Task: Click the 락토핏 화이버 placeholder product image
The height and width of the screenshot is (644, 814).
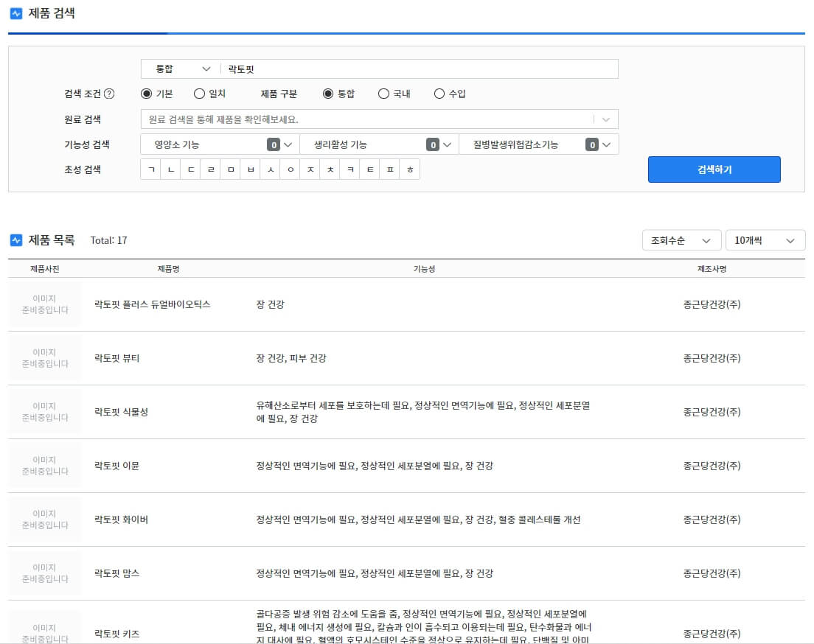Action: pos(45,519)
